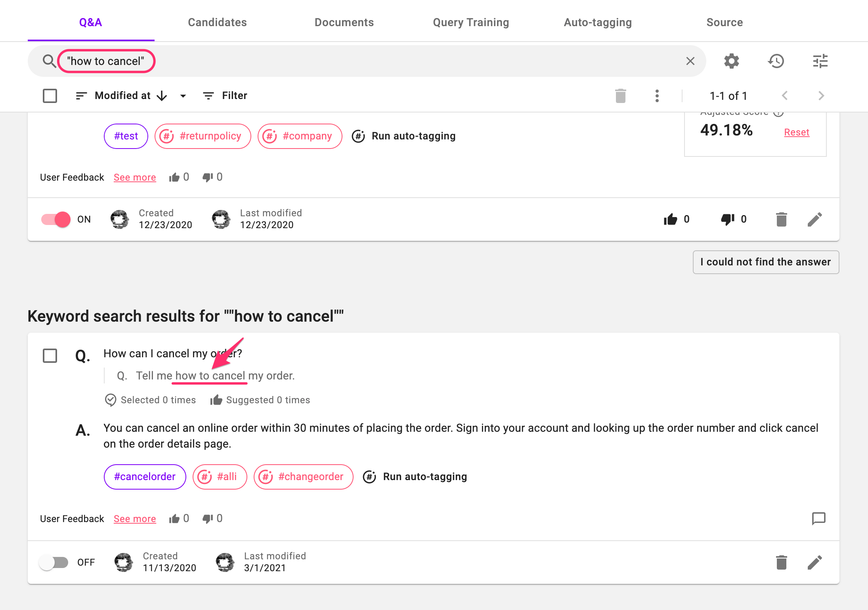Turn off the ON toggle switch
The height and width of the screenshot is (610, 868).
[x=56, y=219]
